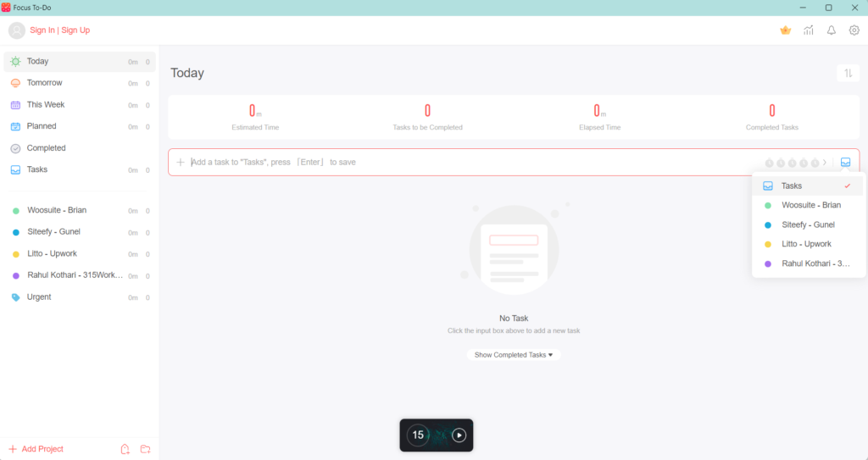Set fourth pomodoro clock in task input
The height and width of the screenshot is (460, 868).
coord(804,163)
